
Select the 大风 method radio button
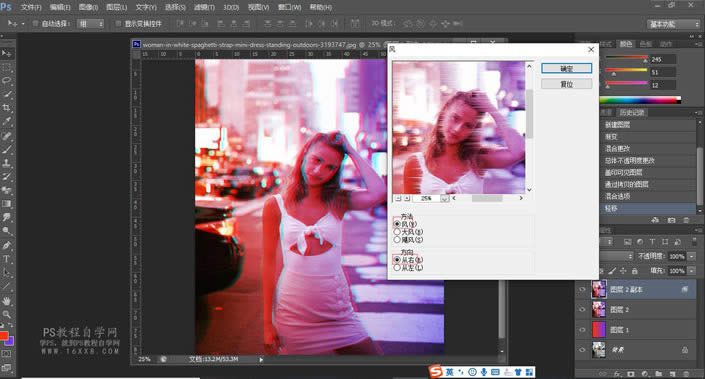click(x=397, y=232)
